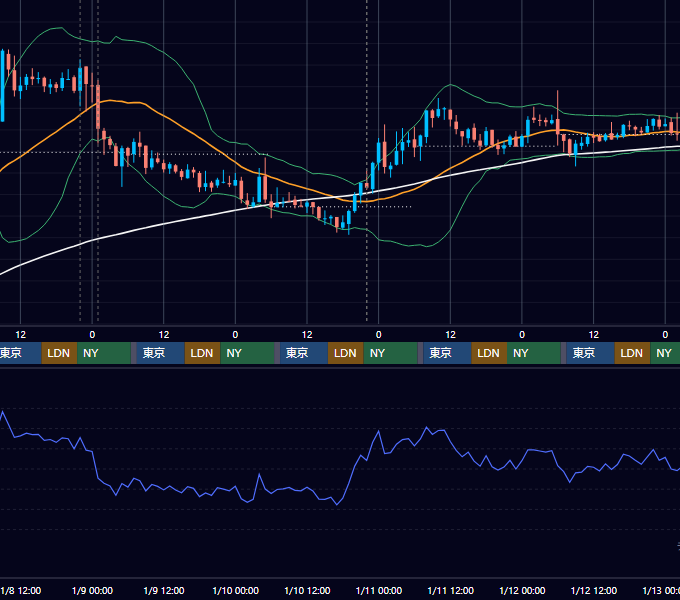Click the LDN session block on 1/8
This screenshot has height=600, width=680.
[x=59, y=353]
